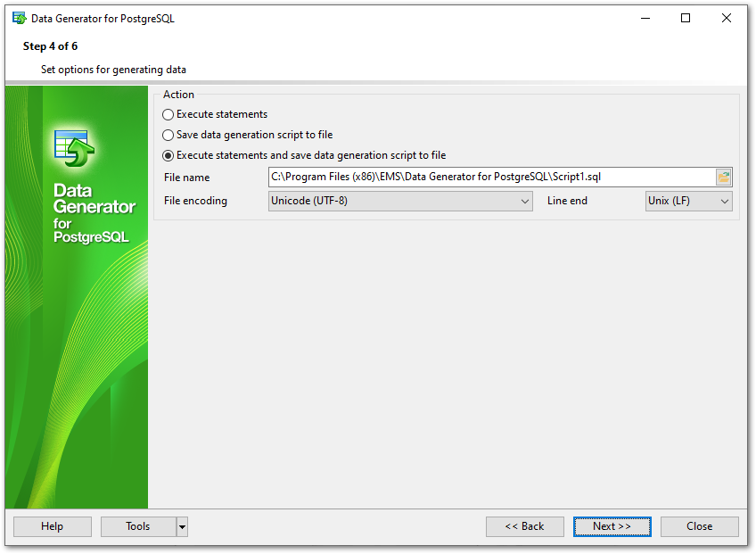The height and width of the screenshot is (554, 756).
Task: Close the window with the X button
Action: pyautogui.click(x=726, y=19)
